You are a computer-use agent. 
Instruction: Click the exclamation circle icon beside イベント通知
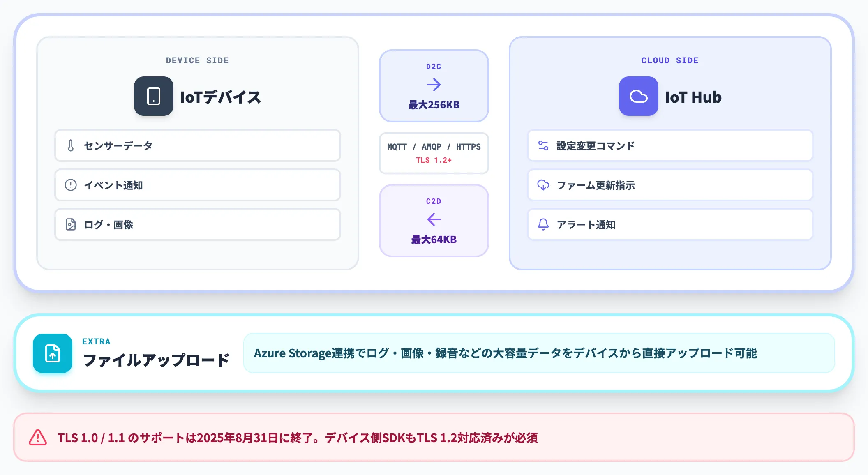[71, 185]
